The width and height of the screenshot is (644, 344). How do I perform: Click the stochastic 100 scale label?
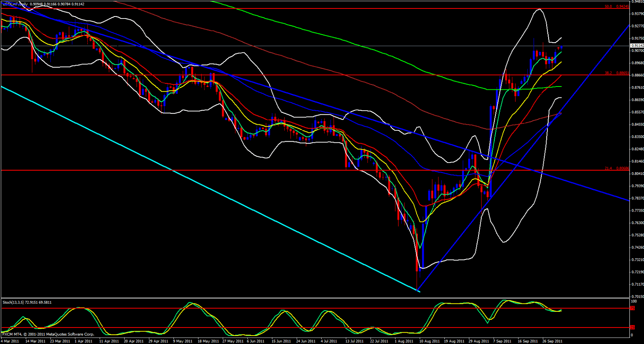pyautogui.click(x=634, y=301)
